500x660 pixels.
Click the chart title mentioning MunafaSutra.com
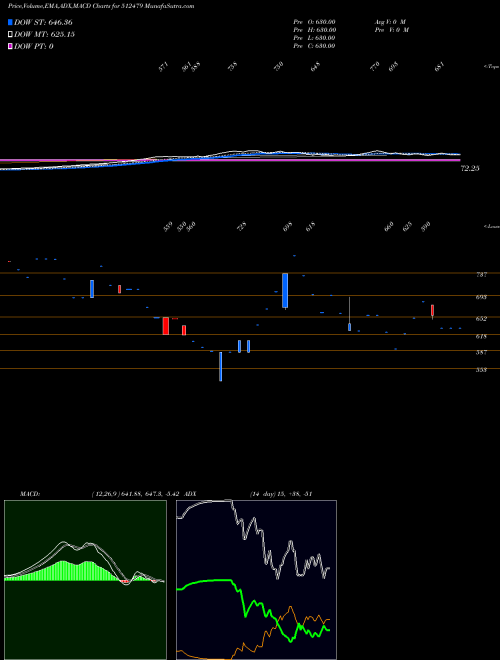pyautogui.click(x=101, y=6)
